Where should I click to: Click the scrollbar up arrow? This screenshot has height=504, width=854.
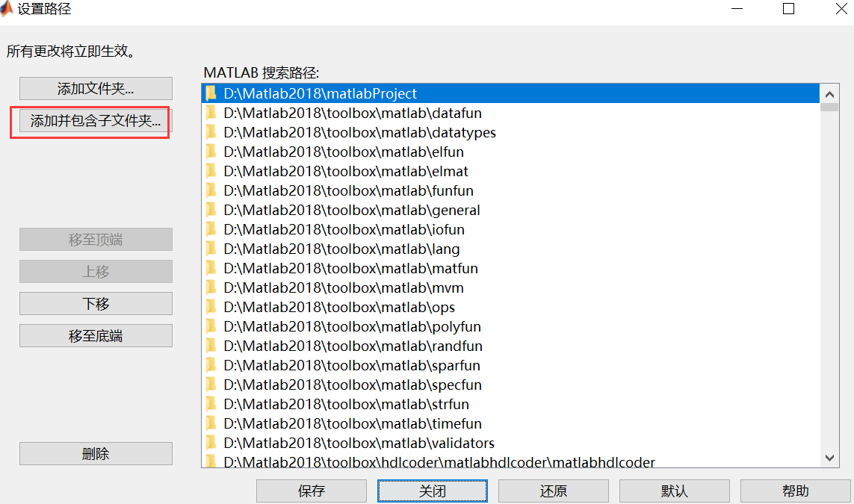click(x=829, y=94)
